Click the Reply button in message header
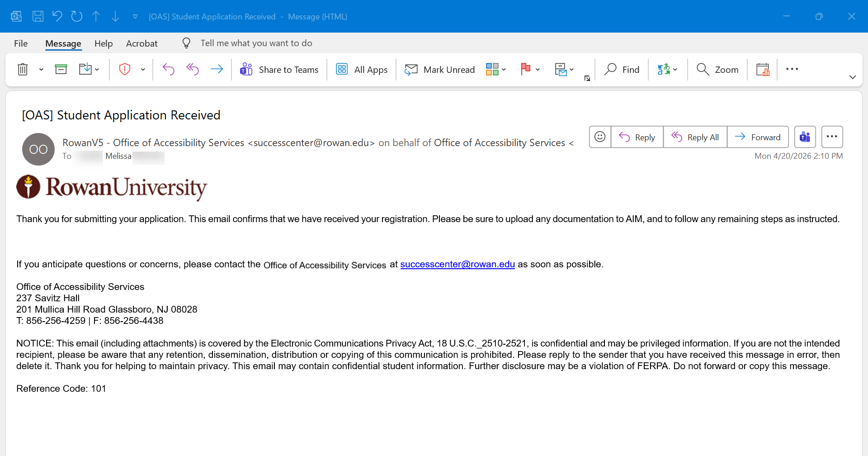 [637, 137]
